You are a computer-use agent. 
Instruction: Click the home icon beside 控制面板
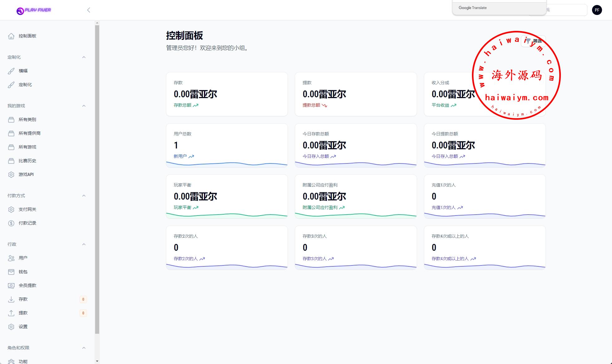pyautogui.click(x=11, y=36)
